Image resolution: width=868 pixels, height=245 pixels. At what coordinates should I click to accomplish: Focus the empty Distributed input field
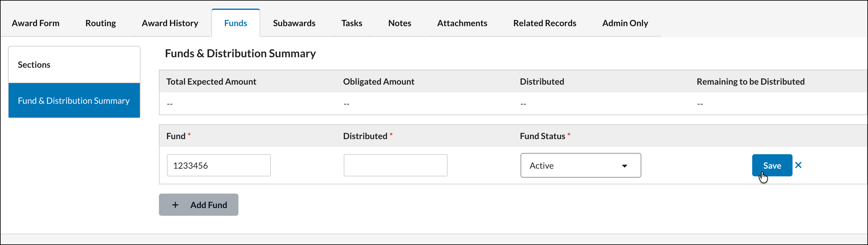coord(395,165)
